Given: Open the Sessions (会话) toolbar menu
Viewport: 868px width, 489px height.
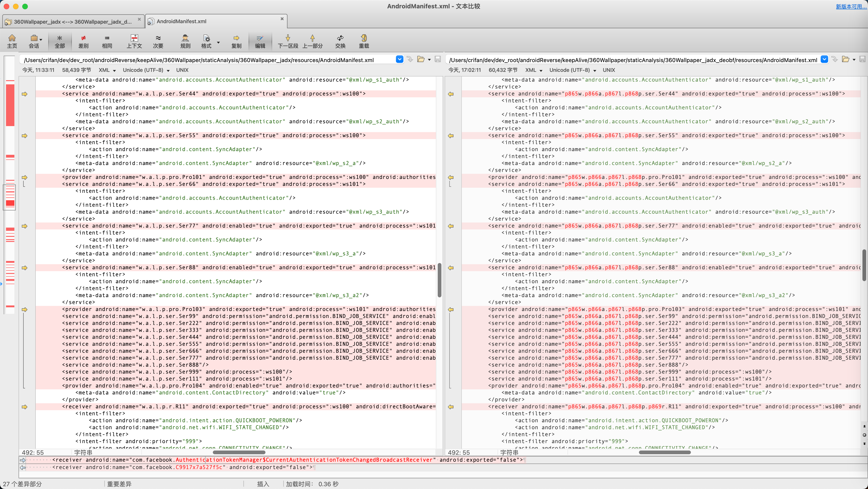Looking at the screenshot, I should point(35,41).
